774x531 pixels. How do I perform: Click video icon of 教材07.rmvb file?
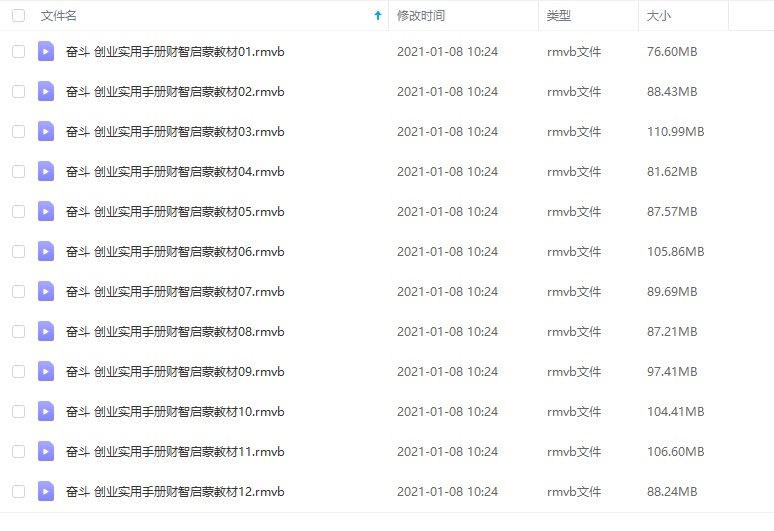point(46,291)
